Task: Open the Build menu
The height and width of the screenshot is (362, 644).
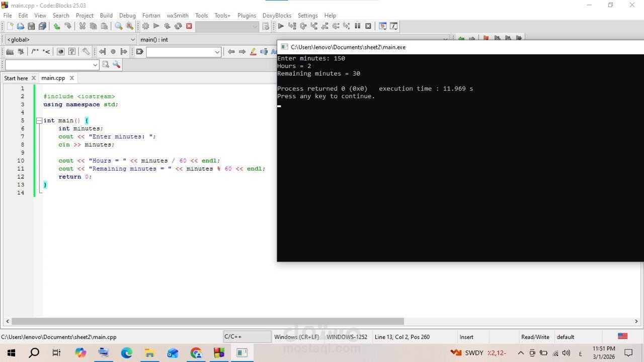Action: pyautogui.click(x=106, y=15)
